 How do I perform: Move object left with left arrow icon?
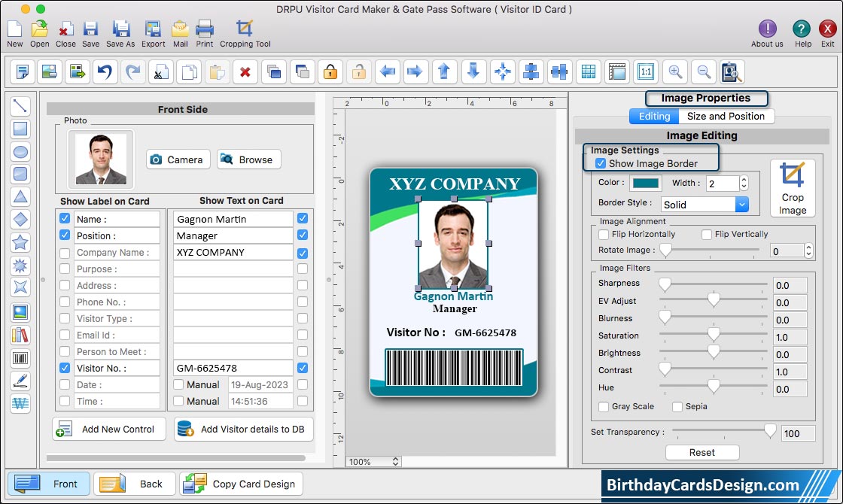[x=387, y=71]
